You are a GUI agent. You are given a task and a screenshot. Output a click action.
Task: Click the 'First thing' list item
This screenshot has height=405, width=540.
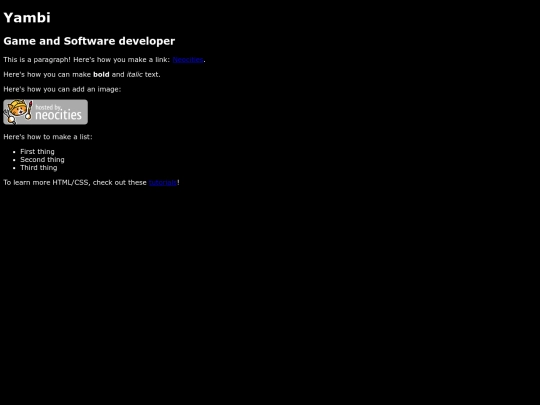click(x=37, y=152)
